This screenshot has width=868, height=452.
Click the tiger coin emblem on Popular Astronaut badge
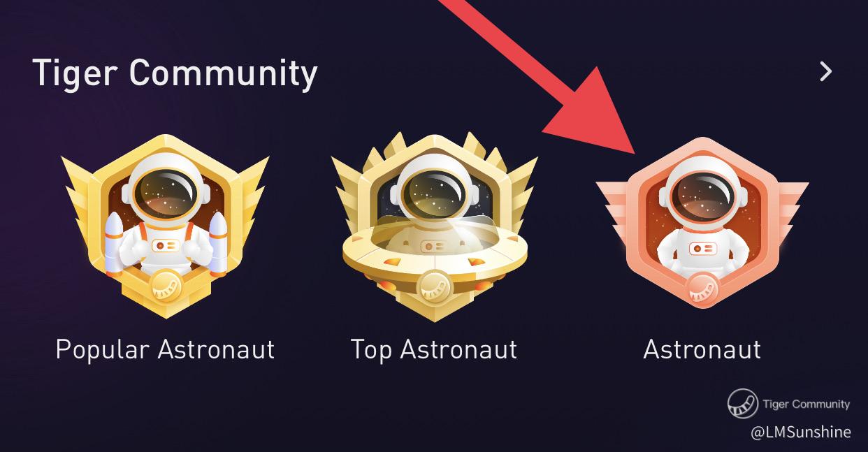pos(166,286)
